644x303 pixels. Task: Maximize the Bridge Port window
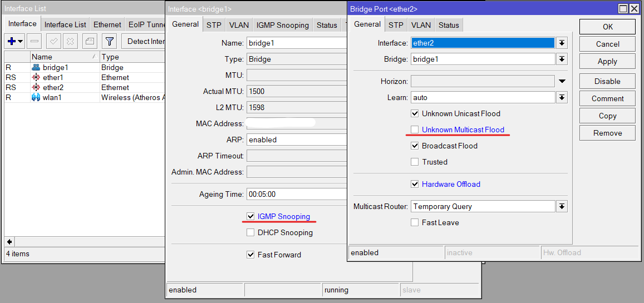point(623,8)
